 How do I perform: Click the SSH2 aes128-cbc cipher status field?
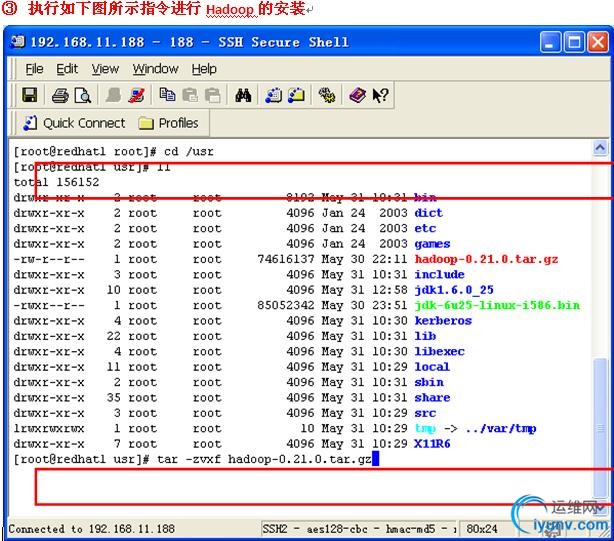[359, 529]
